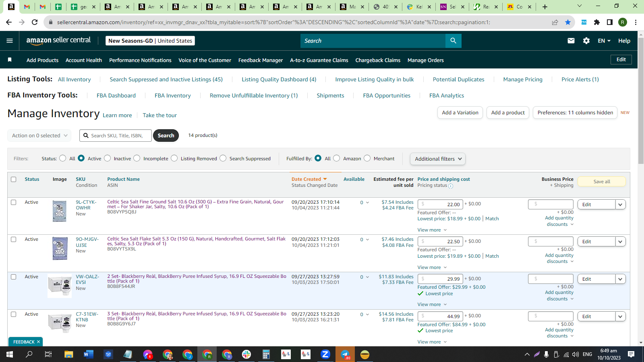Click the magnifier search button in header
Image resolution: width=644 pixels, height=362 pixels.
point(453,41)
